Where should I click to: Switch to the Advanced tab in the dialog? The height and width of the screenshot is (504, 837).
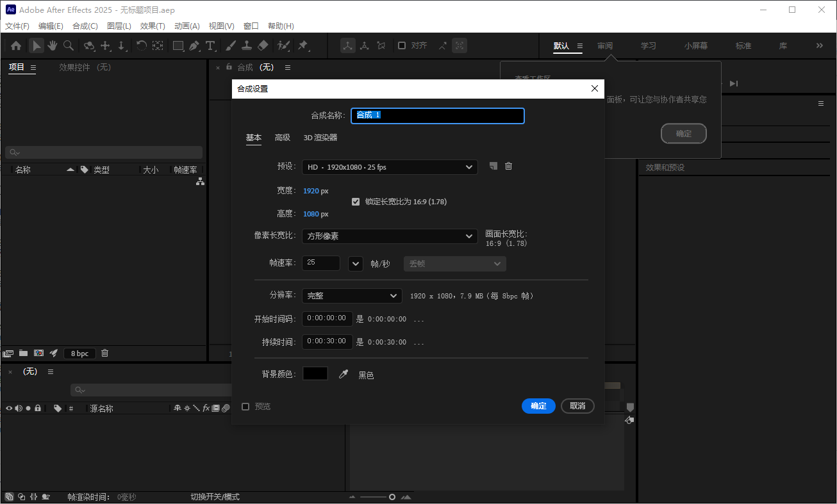click(283, 138)
